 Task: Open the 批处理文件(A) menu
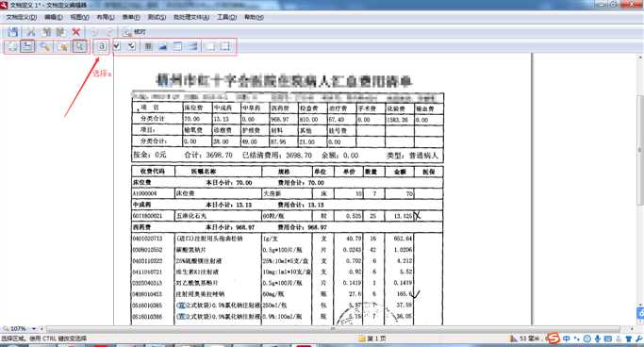point(191,17)
